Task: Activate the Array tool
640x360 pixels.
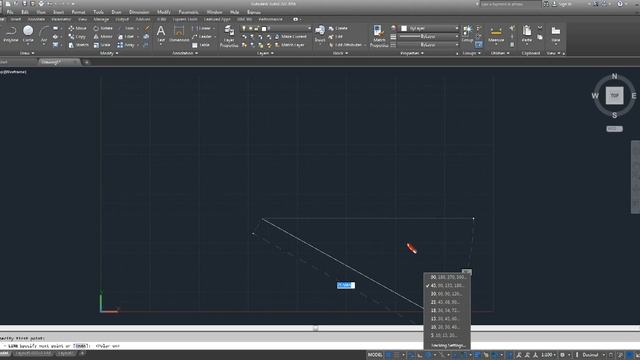Action: pos(126,45)
